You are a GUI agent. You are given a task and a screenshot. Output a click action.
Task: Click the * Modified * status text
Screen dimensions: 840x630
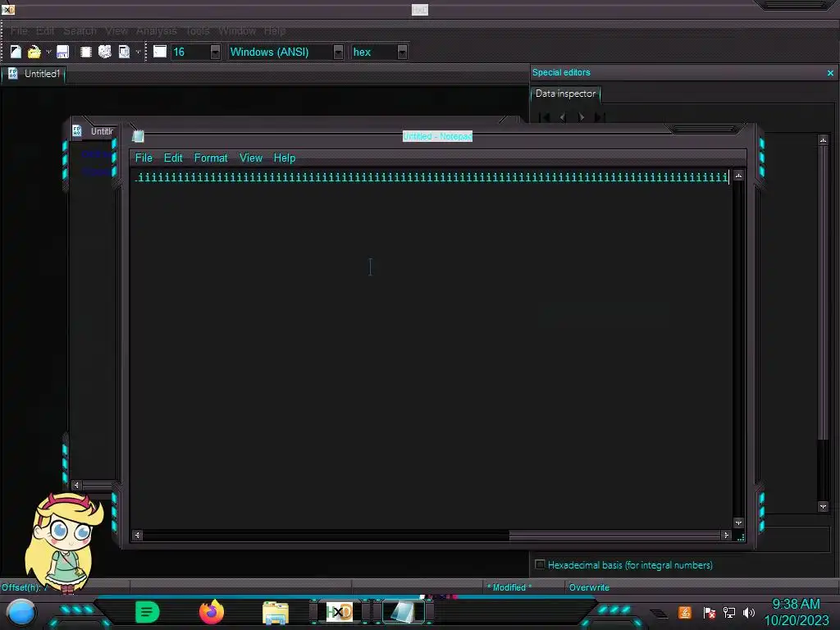tap(509, 587)
